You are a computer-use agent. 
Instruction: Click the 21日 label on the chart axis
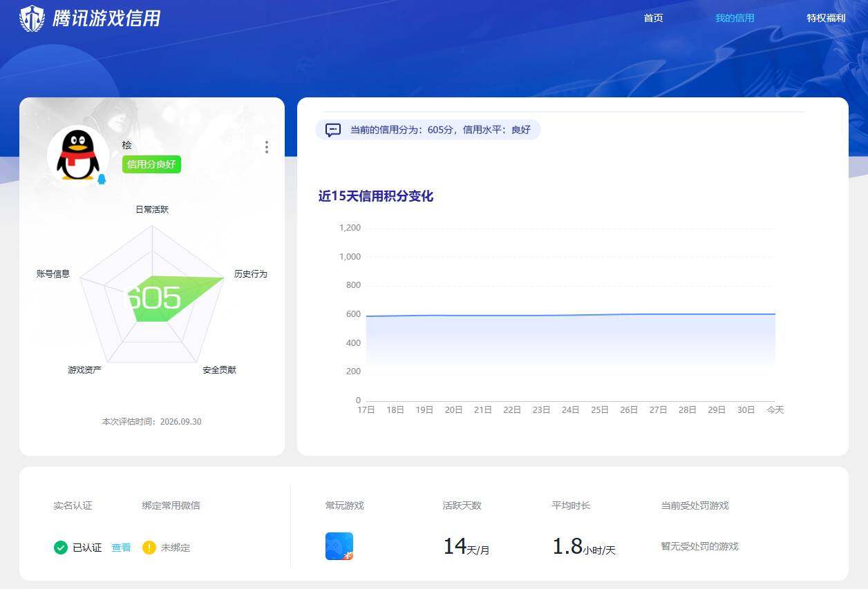click(x=483, y=409)
